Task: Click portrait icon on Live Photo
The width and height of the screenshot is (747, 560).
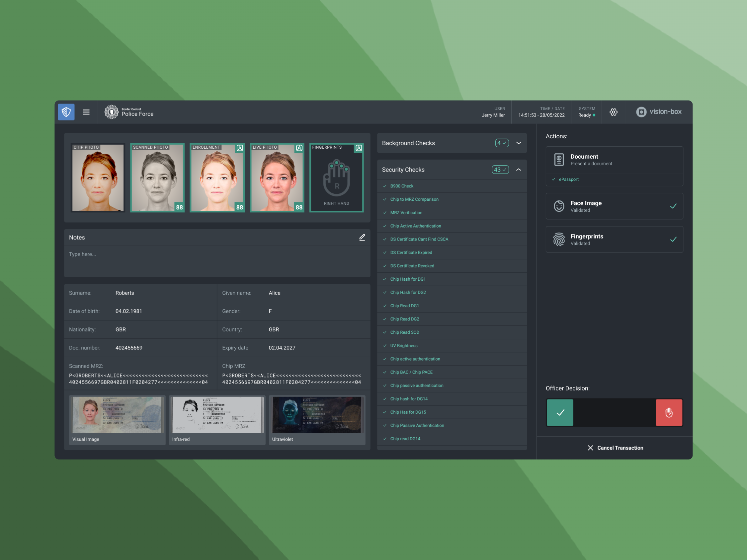Action: (x=299, y=148)
